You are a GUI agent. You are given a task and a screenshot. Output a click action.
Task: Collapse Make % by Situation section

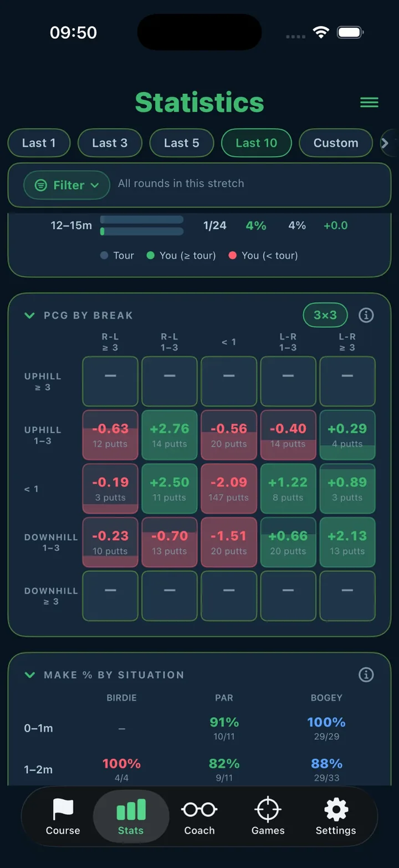[x=29, y=675]
